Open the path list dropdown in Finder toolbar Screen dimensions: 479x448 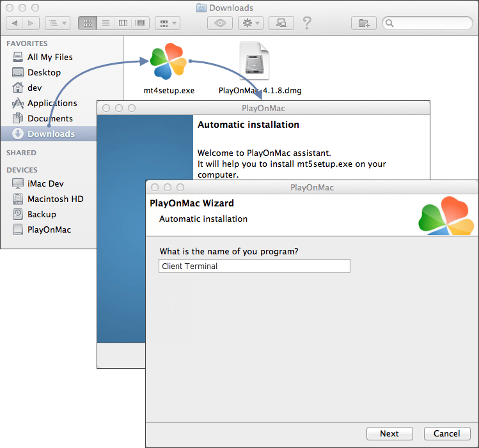point(58,23)
